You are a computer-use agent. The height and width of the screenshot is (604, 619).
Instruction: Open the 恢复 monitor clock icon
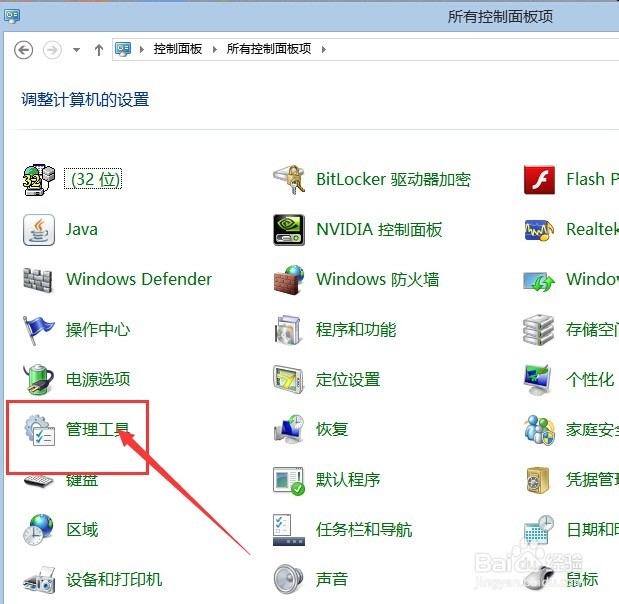pos(289,430)
